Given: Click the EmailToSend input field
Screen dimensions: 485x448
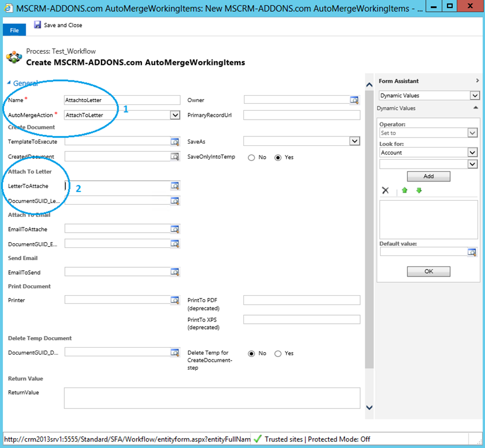Looking at the screenshot, I should click(117, 272).
